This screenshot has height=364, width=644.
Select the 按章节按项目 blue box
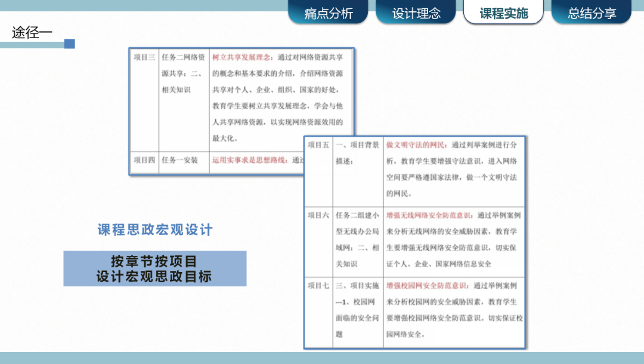(155, 269)
